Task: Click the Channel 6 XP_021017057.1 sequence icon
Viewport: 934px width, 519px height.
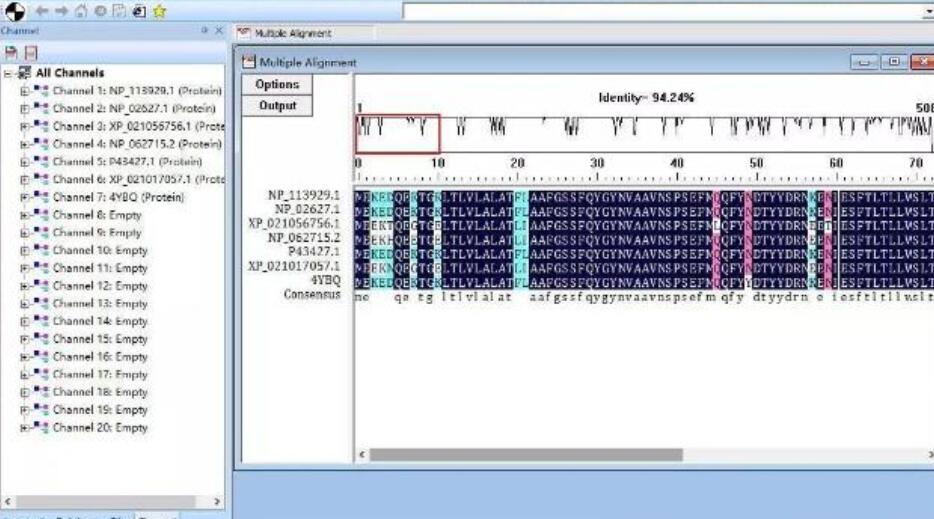Action: click(41, 179)
